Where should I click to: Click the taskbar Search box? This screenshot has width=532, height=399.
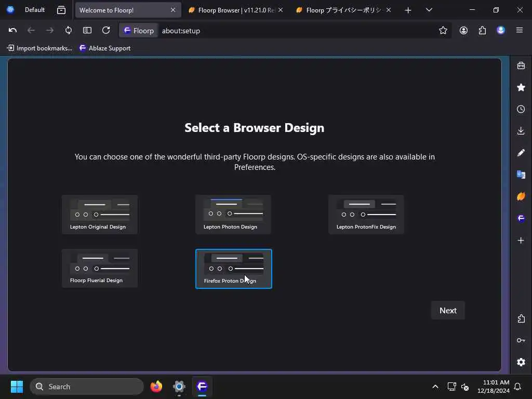pos(87,387)
